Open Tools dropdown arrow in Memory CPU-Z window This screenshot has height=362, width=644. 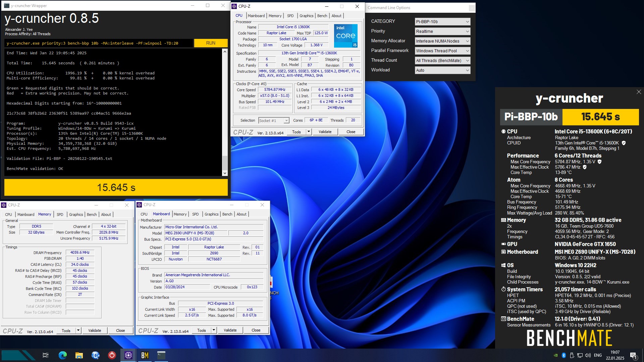coord(78,330)
